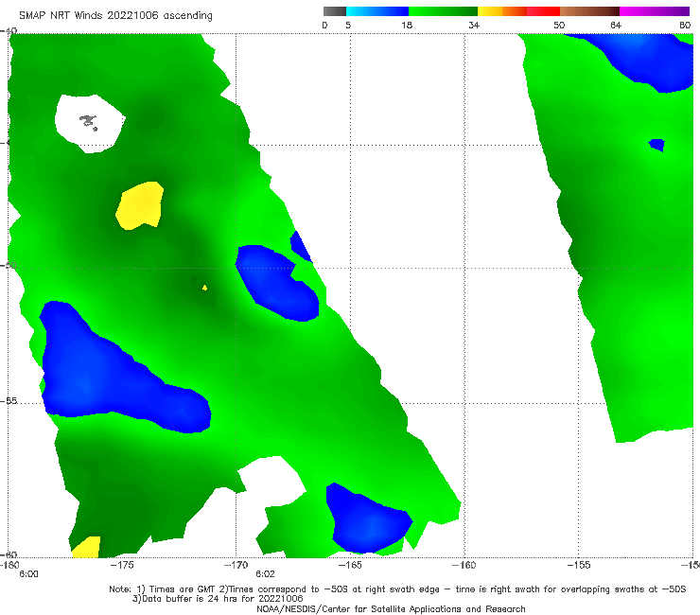Click the brown 50-64 segment of the color bar
700x615 pixels.
point(589,11)
